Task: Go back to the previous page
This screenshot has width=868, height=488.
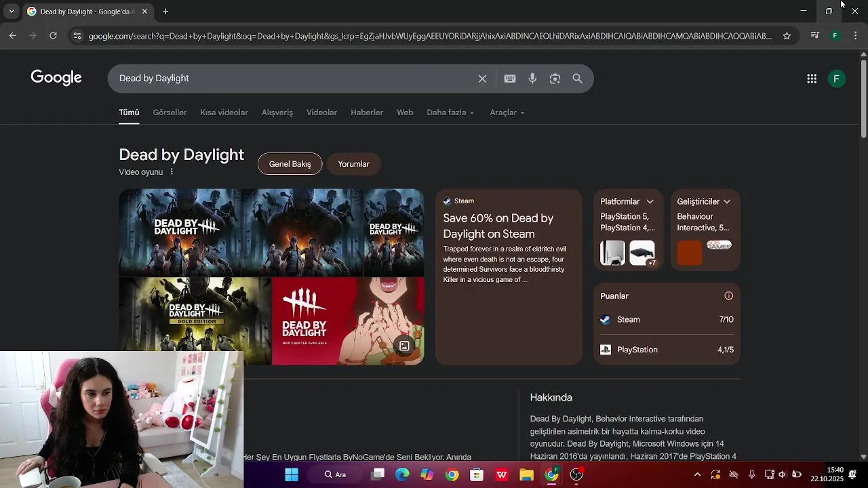Action: point(12,36)
